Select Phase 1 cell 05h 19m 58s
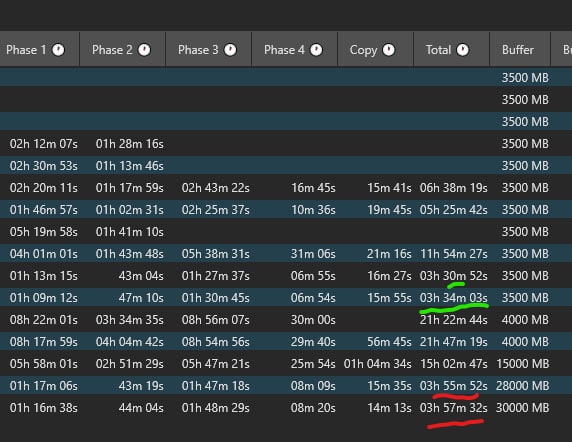The image size is (572, 442). [44, 232]
